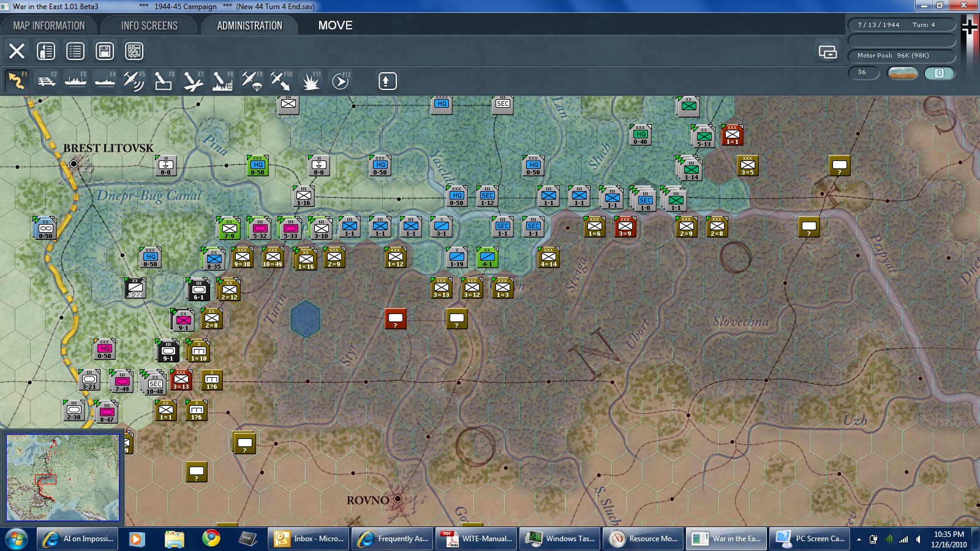This screenshot has width=980, height=551.
Task: Select the Soviet 1=12 unit
Action: pyautogui.click(x=395, y=258)
